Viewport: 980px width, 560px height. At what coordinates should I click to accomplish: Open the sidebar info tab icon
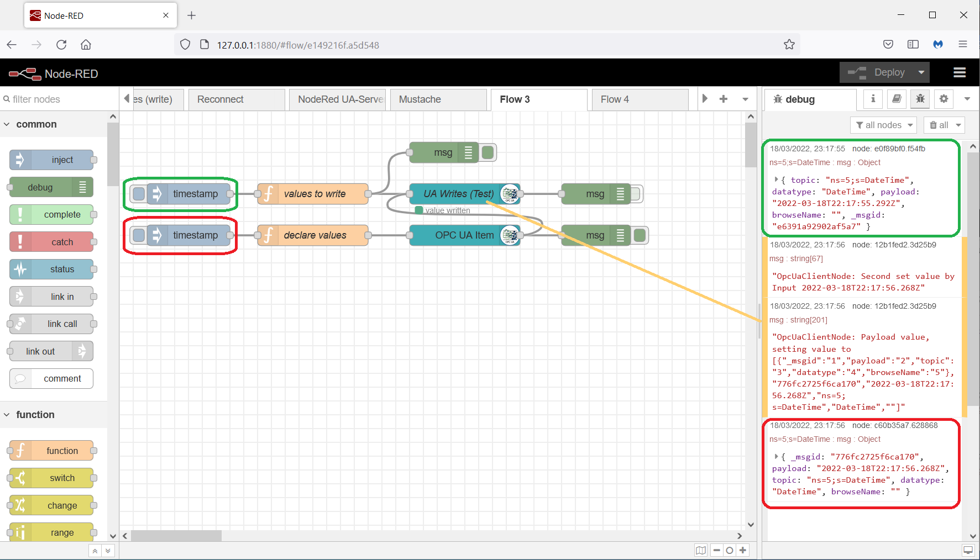click(x=873, y=99)
